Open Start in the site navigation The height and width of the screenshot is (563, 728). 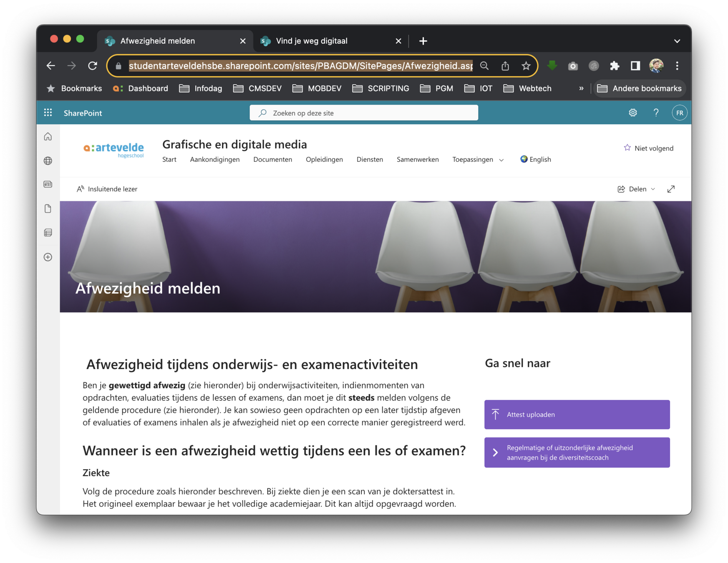(169, 159)
